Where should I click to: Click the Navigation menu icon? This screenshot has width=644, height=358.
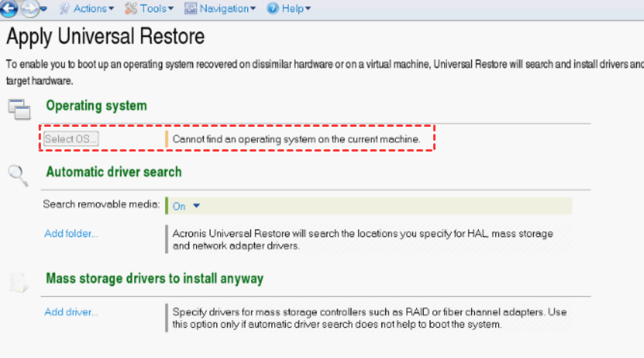[x=191, y=9]
